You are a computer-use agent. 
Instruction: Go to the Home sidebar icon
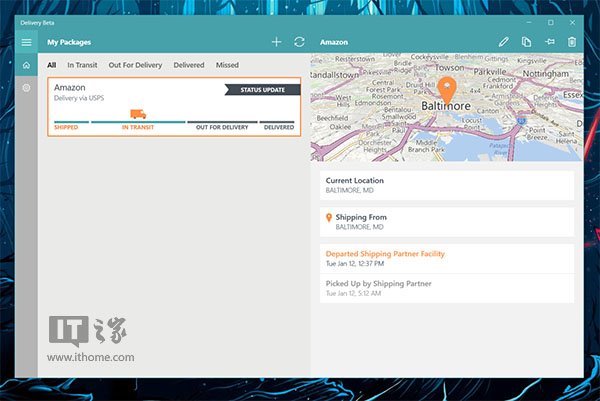point(26,65)
